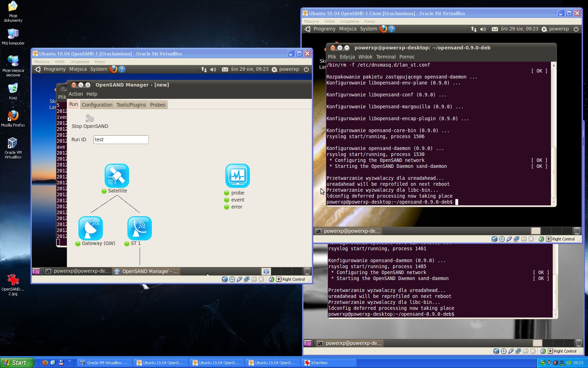The height and width of the screenshot is (368, 588).
Task: Click network arrows icon in Clone VM panel
Action: (x=474, y=29)
